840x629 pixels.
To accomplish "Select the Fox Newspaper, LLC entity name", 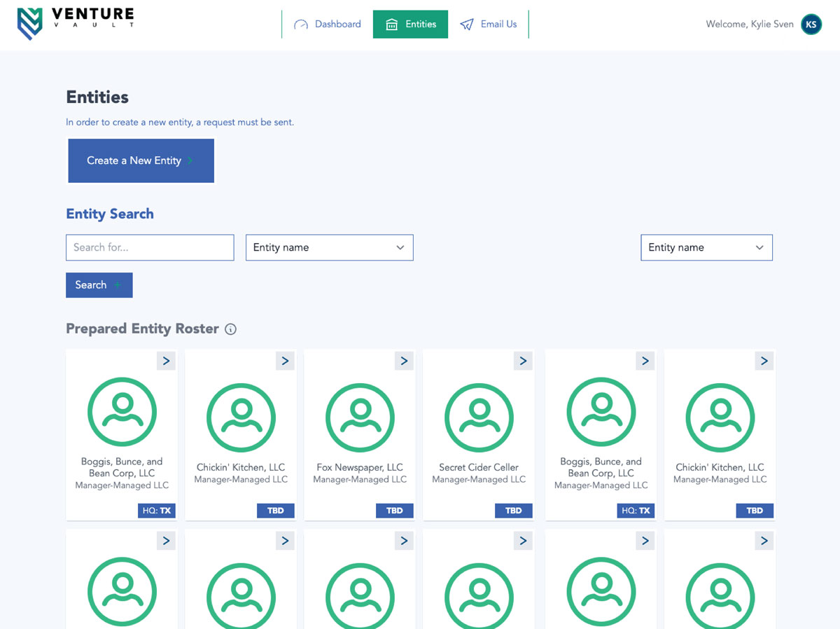I will pyautogui.click(x=360, y=467).
